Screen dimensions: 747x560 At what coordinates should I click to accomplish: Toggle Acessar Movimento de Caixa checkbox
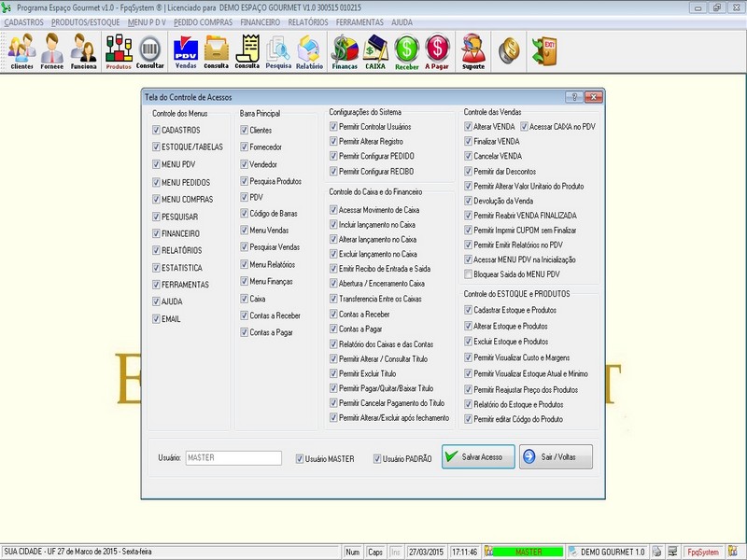point(333,209)
